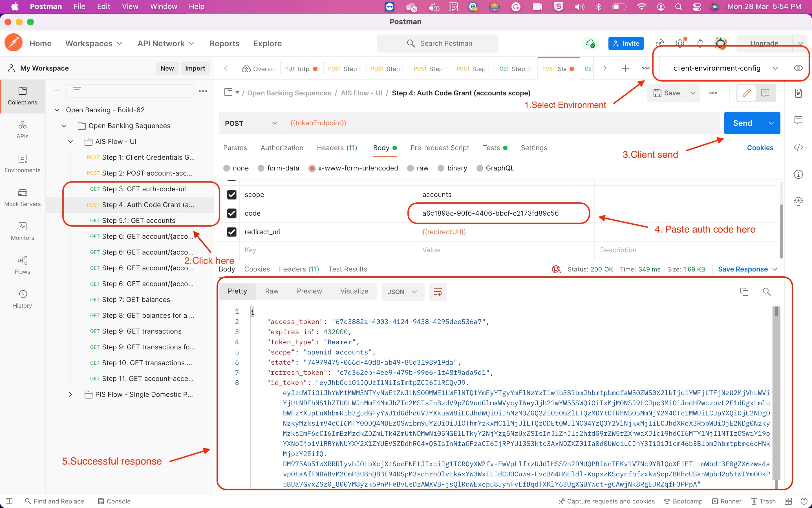This screenshot has width=812, height=508.
Task: Open the Workspaces menu
Action: click(94, 43)
